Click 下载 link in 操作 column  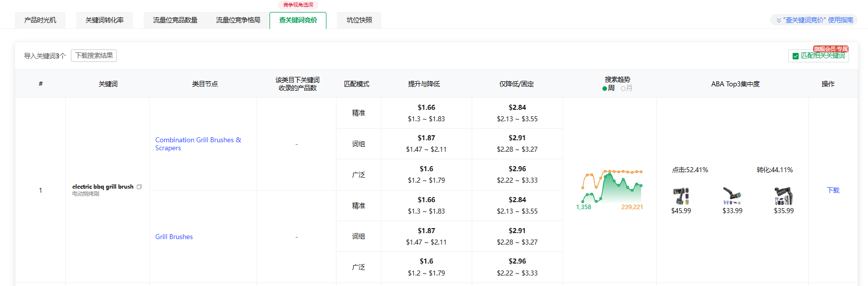tap(833, 190)
